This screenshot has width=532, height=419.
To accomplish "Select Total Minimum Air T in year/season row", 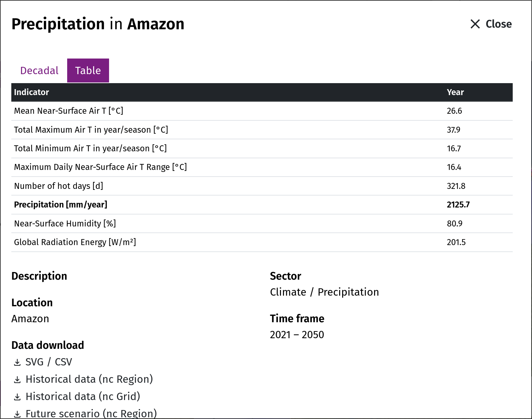I will coord(262,148).
